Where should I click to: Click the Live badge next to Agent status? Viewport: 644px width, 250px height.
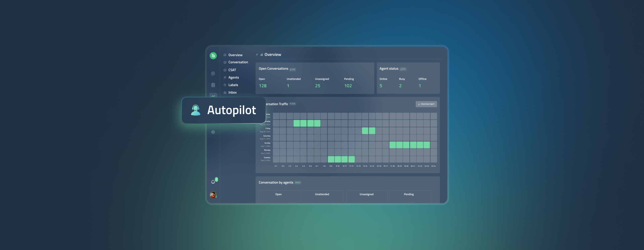click(x=403, y=69)
